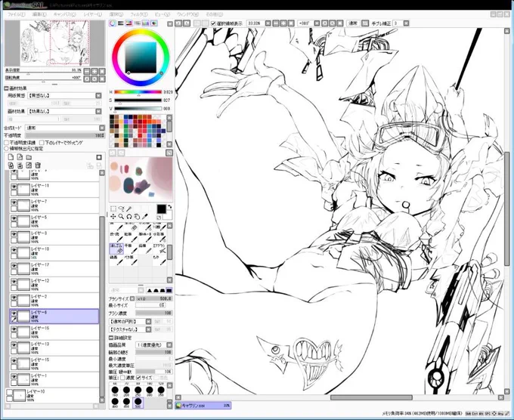Zoom in using the navigator plus button
The width and height of the screenshot is (514, 420).
[x=94, y=71]
